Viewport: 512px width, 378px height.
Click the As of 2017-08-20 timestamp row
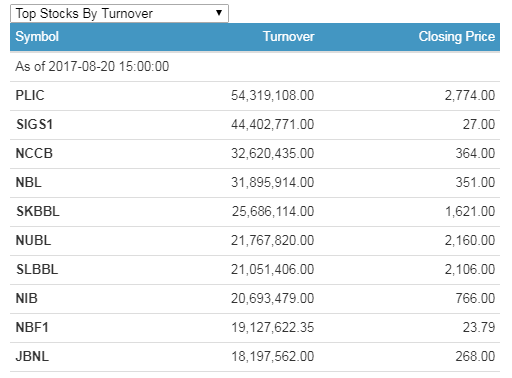click(x=255, y=66)
